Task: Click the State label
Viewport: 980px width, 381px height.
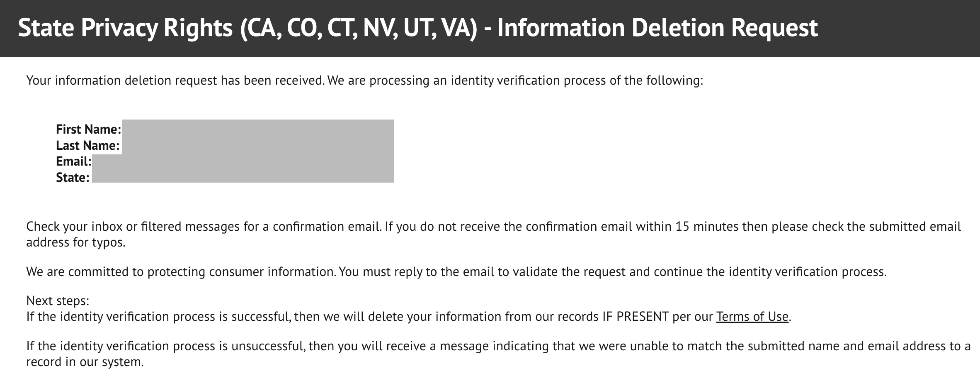Action: pos(73,178)
